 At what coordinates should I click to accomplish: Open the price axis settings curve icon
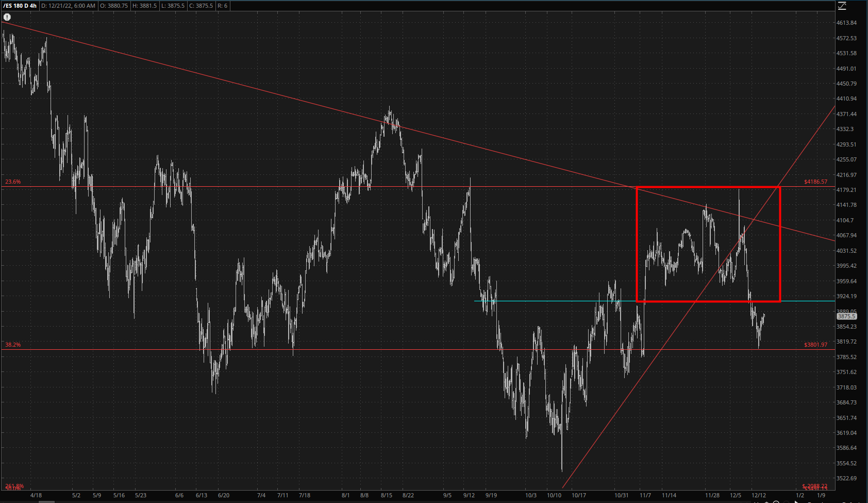point(842,6)
